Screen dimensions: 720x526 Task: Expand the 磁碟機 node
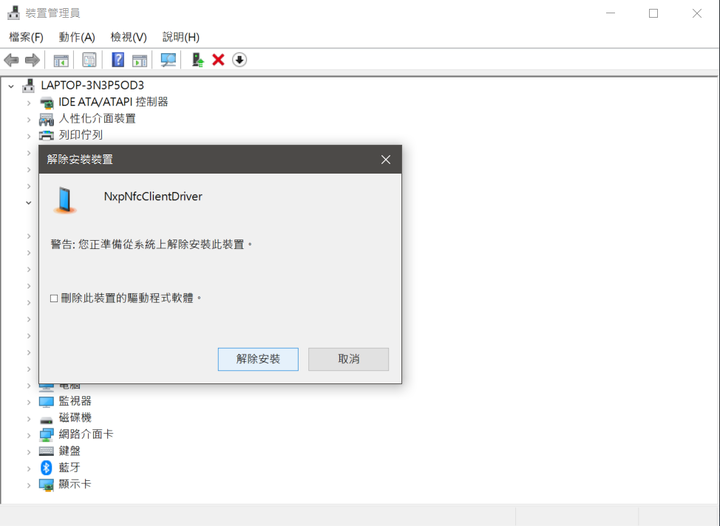(x=28, y=419)
